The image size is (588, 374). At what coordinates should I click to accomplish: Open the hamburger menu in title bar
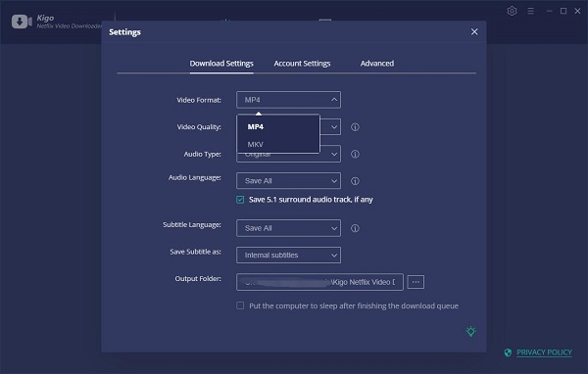530,11
